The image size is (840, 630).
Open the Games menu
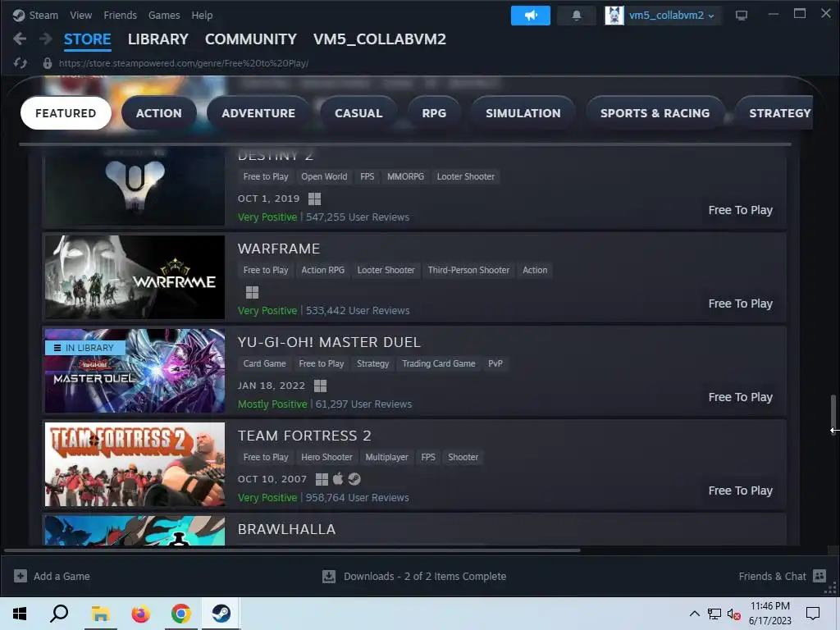click(x=164, y=15)
